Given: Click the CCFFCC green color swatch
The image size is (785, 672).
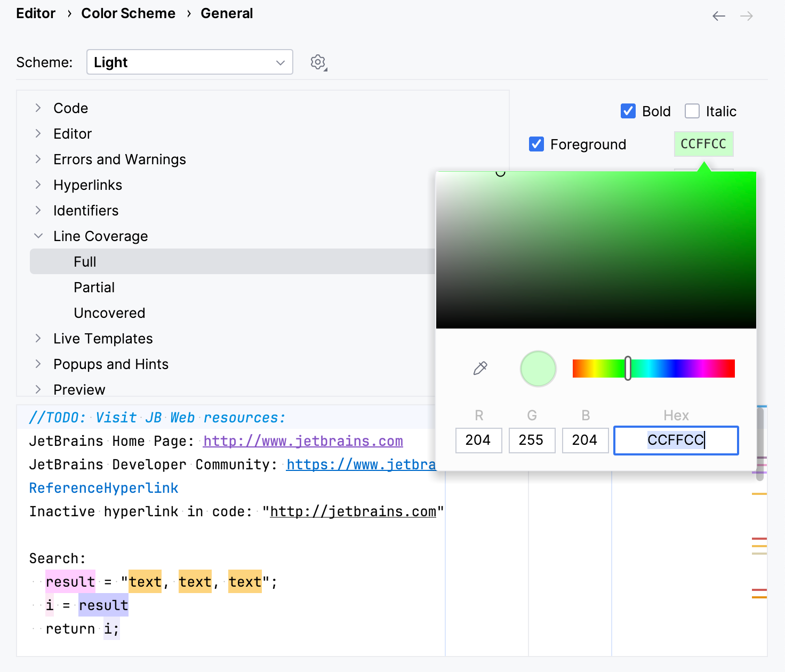Looking at the screenshot, I should tap(703, 144).
